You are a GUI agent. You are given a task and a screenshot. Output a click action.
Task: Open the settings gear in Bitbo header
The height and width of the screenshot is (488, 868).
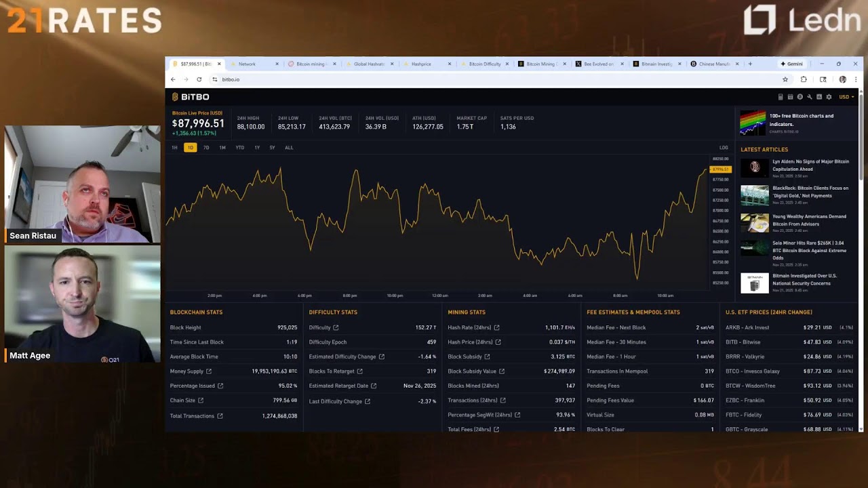click(x=829, y=97)
